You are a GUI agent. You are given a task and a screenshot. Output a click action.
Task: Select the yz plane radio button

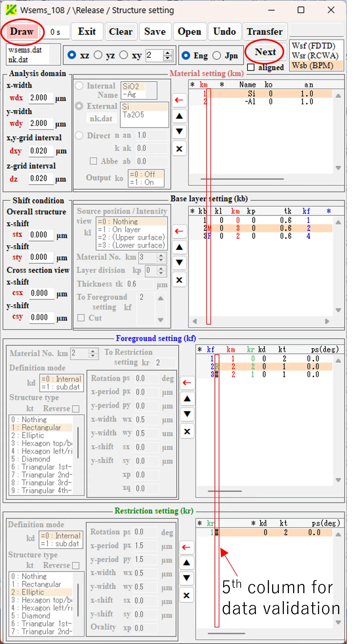(x=98, y=55)
